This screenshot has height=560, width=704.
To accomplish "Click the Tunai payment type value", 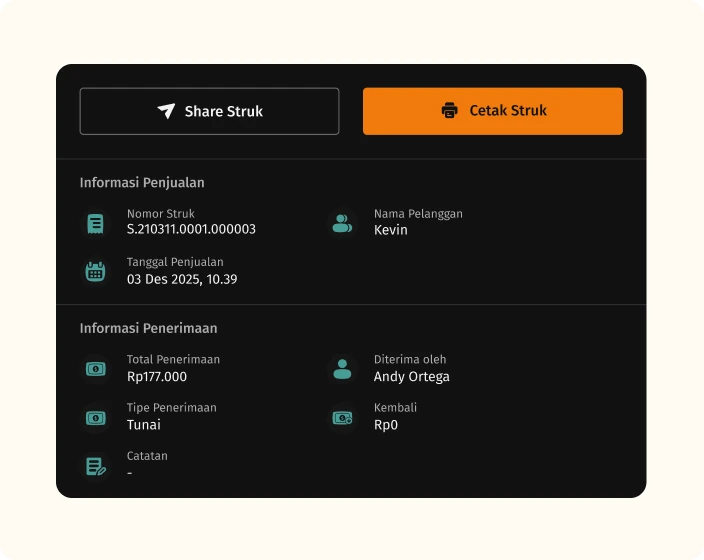I will [x=143, y=425].
